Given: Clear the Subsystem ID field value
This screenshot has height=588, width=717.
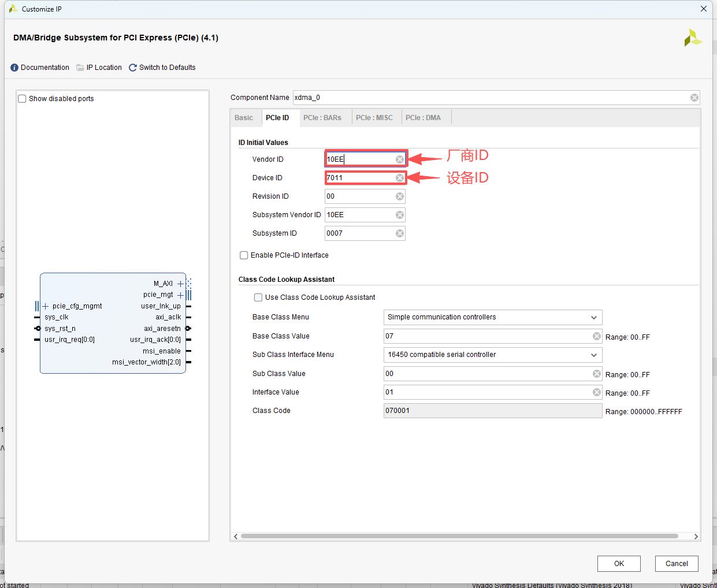Looking at the screenshot, I should [x=400, y=233].
